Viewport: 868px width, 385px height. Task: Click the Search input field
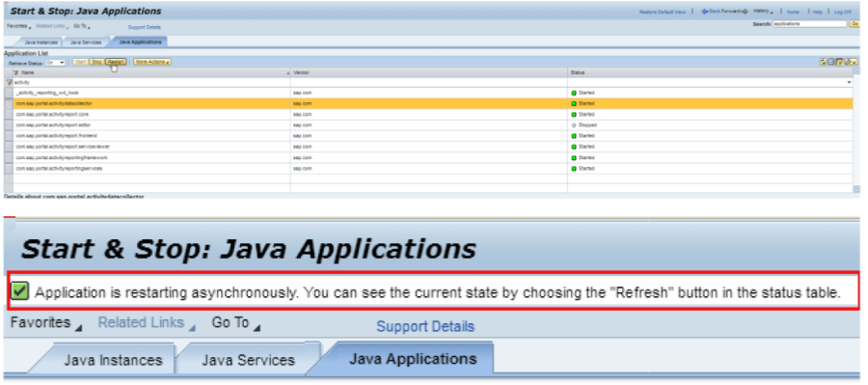[810, 24]
